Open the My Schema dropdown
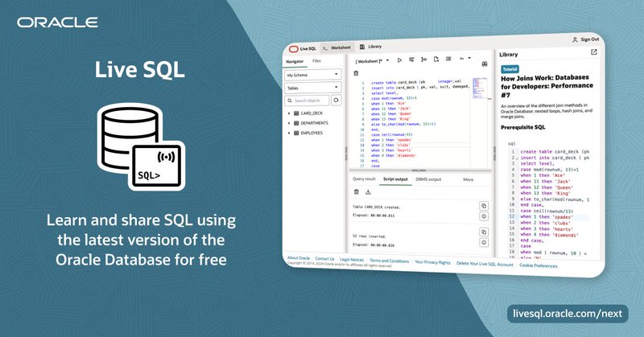This screenshot has height=337, width=644. [x=312, y=75]
